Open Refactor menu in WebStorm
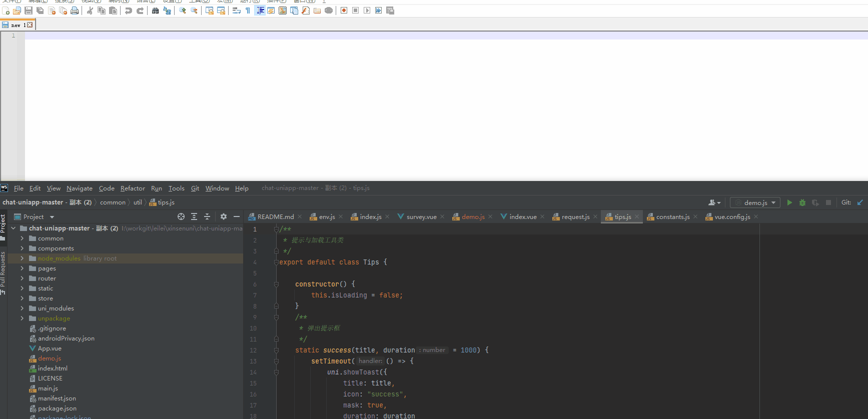Viewport: 868px width, 419px height. [x=133, y=188]
